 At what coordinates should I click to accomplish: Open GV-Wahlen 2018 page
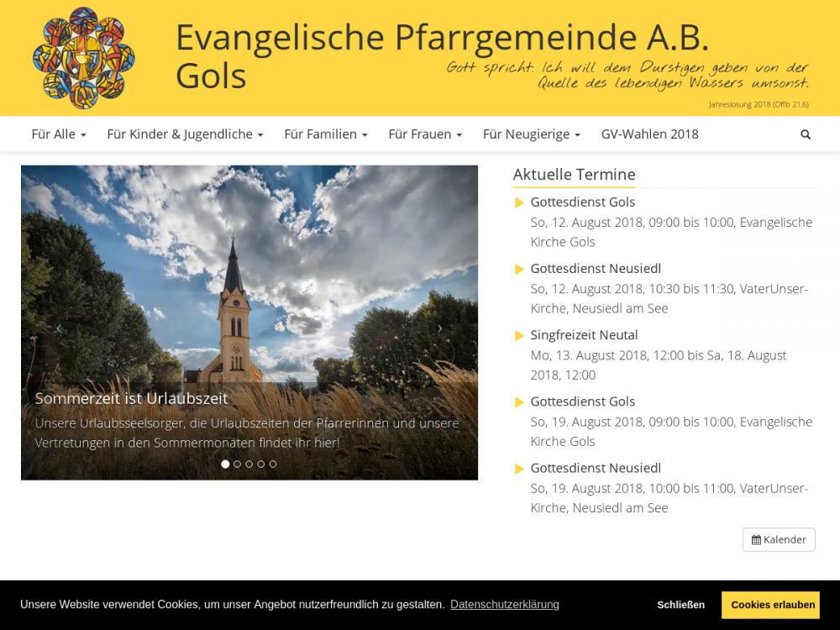point(649,134)
